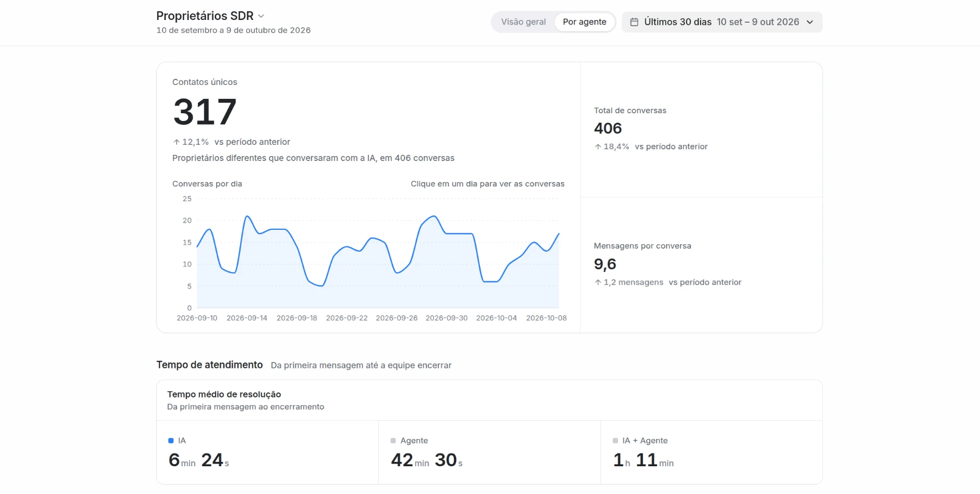This screenshot has height=494, width=980.
Task: Click the x-axis date 2026-09-10
Action: 197,318
